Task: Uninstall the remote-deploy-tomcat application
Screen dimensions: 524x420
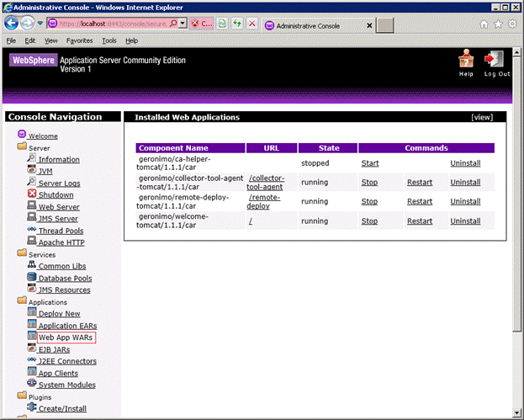Action: [465, 201]
